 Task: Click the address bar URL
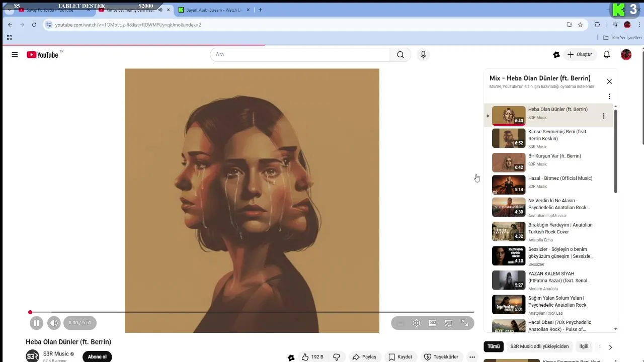128,25
